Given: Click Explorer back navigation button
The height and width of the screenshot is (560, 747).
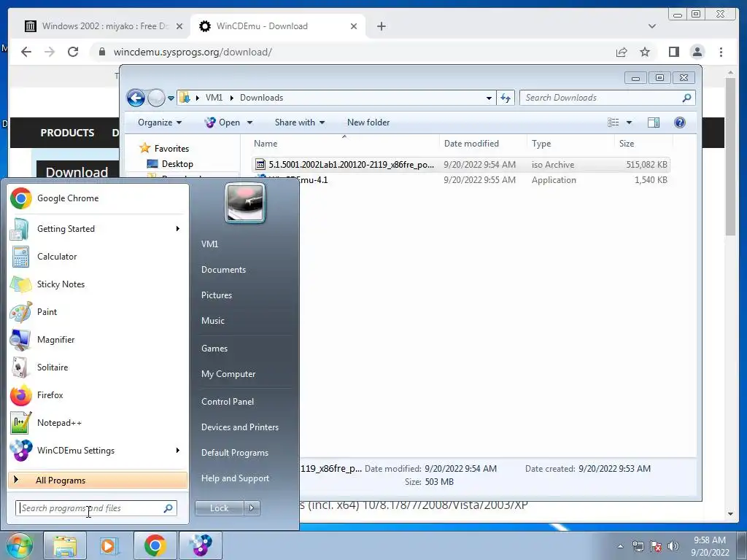Looking at the screenshot, I should [x=136, y=98].
